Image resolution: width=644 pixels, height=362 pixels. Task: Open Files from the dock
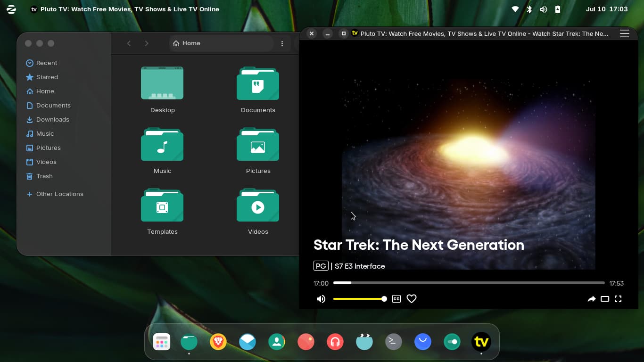click(189, 342)
